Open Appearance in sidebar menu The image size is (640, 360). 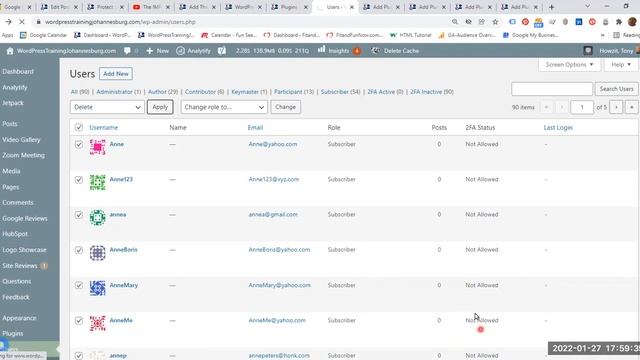tap(19, 318)
